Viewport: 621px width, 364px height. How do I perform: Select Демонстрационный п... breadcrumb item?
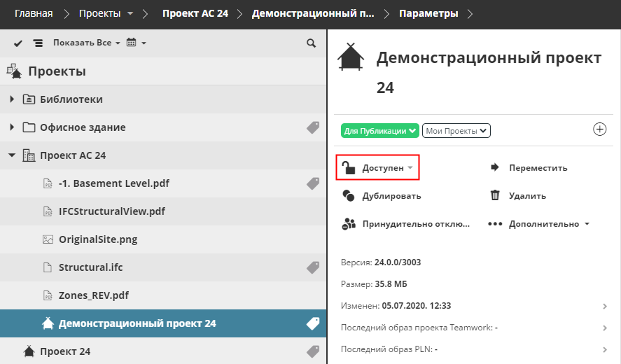tap(313, 13)
